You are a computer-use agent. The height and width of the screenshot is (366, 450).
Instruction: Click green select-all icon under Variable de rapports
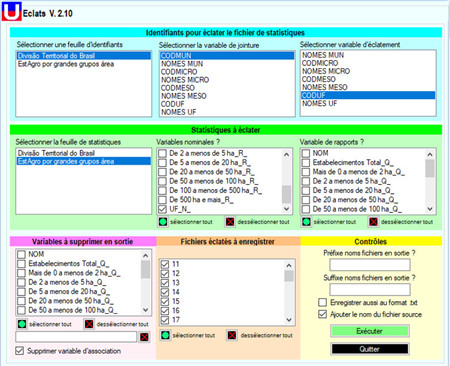(x=306, y=222)
